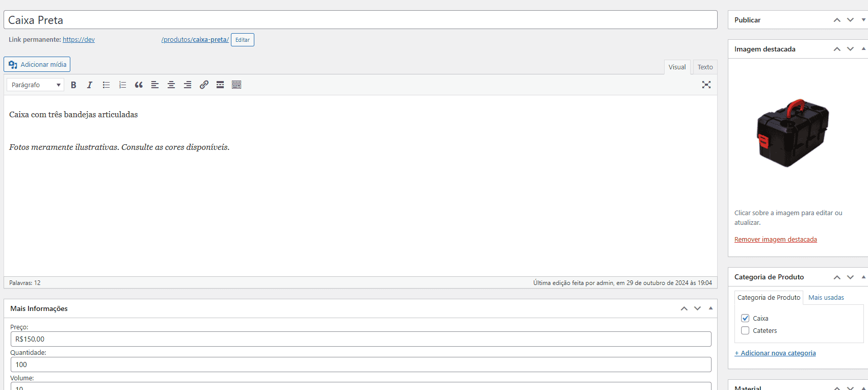Toggle the Material panel

(863, 387)
